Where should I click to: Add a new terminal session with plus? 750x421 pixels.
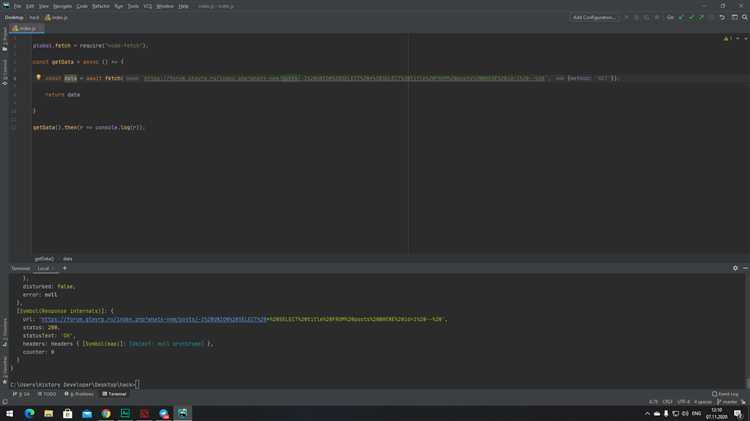pos(65,268)
